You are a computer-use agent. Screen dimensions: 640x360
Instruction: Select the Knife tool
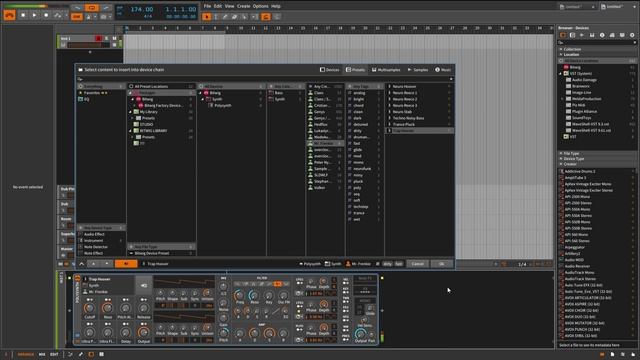coord(244,17)
